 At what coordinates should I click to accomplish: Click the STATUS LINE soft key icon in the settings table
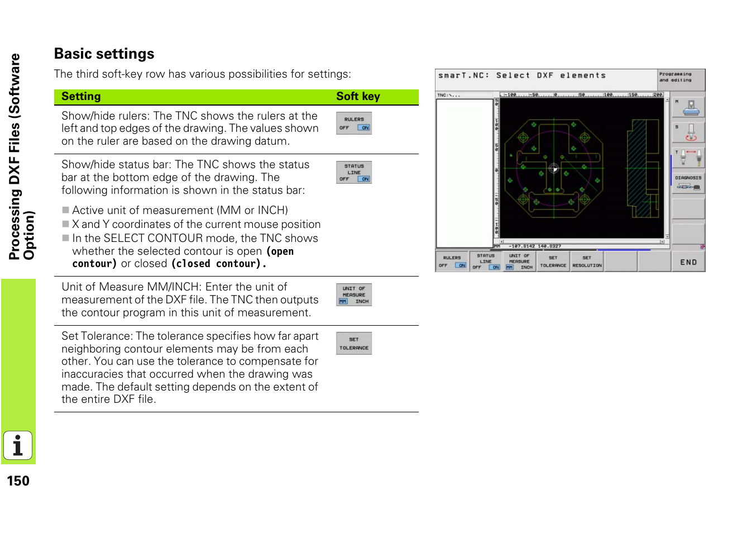pyautogui.click(x=354, y=172)
